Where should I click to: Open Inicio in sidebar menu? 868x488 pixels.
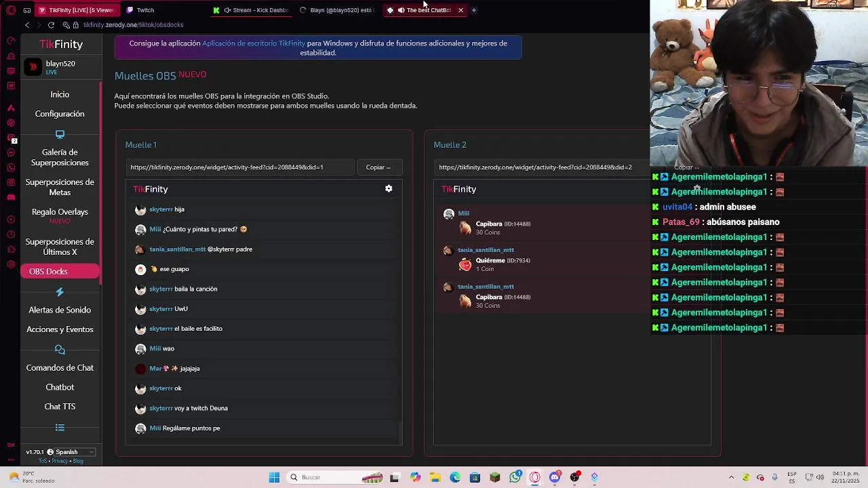[x=60, y=94]
